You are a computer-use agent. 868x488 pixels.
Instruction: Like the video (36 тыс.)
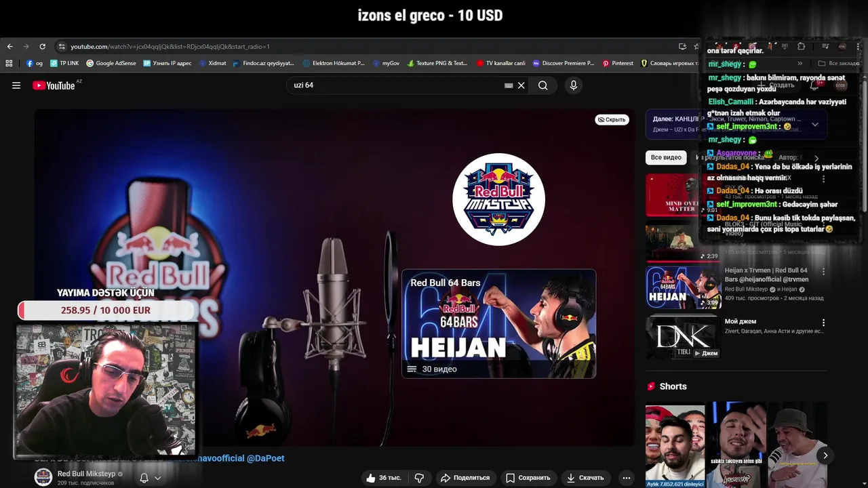[384, 478]
